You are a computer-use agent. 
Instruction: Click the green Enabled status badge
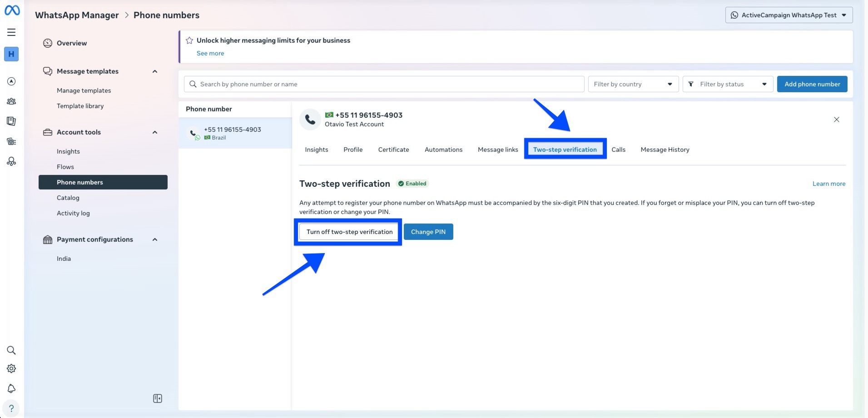(x=412, y=184)
